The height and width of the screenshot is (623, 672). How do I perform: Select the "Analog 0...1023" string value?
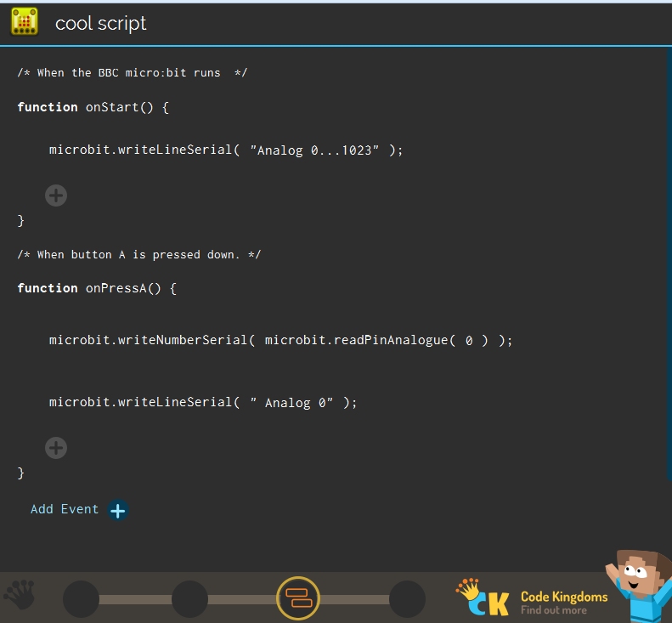click(314, 150)
